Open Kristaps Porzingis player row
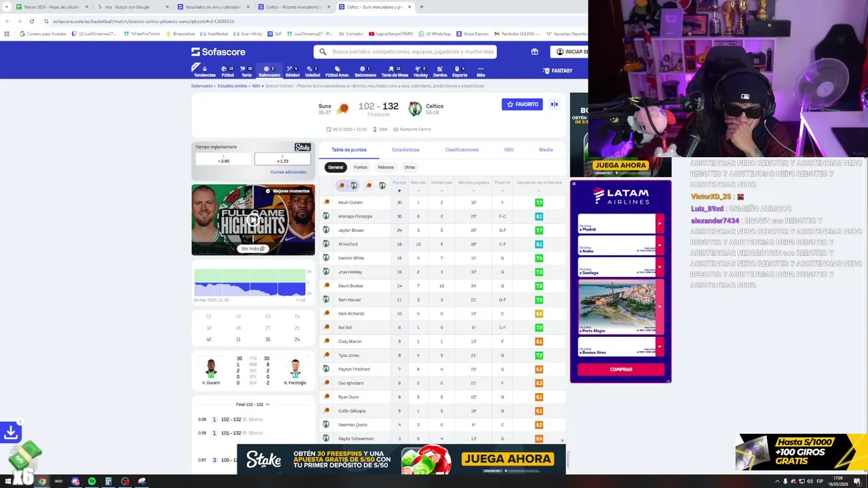The image size is (868, 488). [443, 216]
